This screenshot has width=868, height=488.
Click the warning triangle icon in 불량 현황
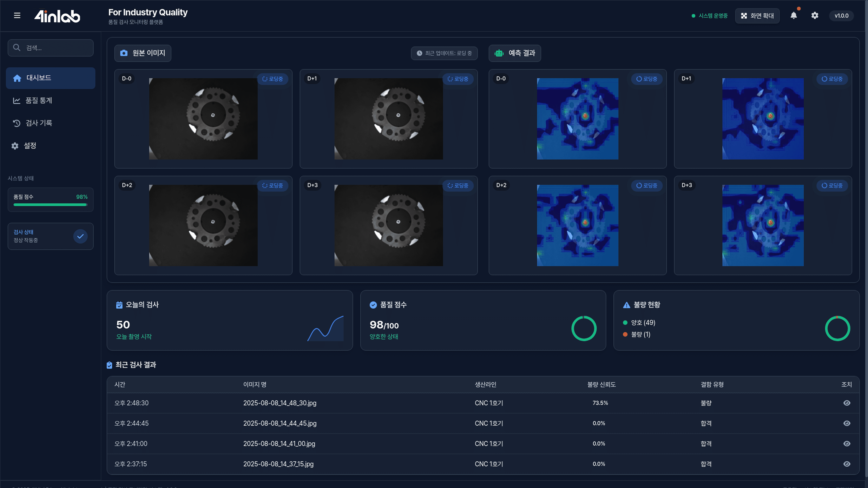point(626,305)
